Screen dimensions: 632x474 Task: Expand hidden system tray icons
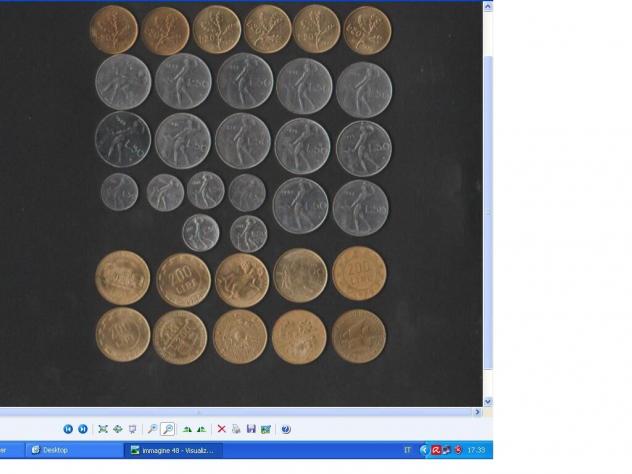[424, 450]
